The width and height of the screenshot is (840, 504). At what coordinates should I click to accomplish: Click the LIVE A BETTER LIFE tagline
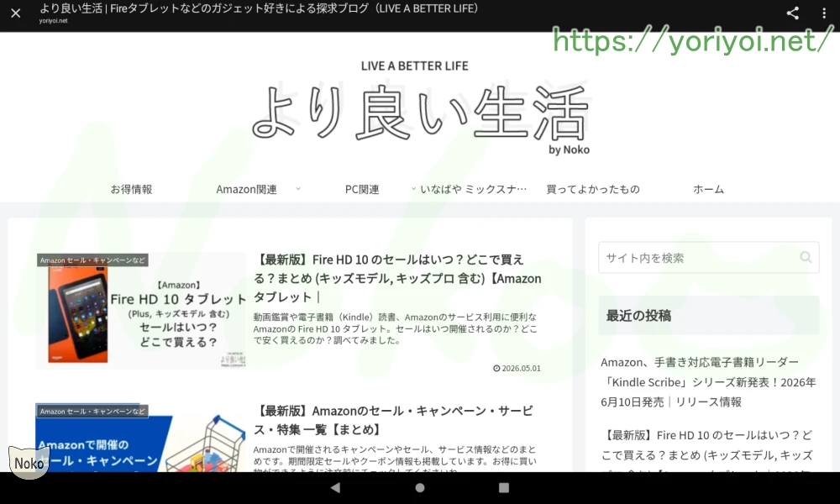point(415,66)
